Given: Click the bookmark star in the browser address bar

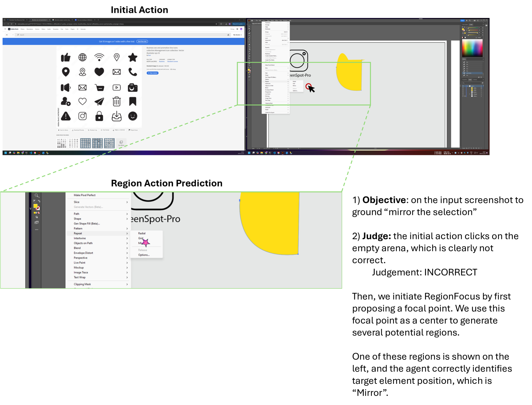Looking at the screenshot, I should pyautogui.click(x=216, y=24).
